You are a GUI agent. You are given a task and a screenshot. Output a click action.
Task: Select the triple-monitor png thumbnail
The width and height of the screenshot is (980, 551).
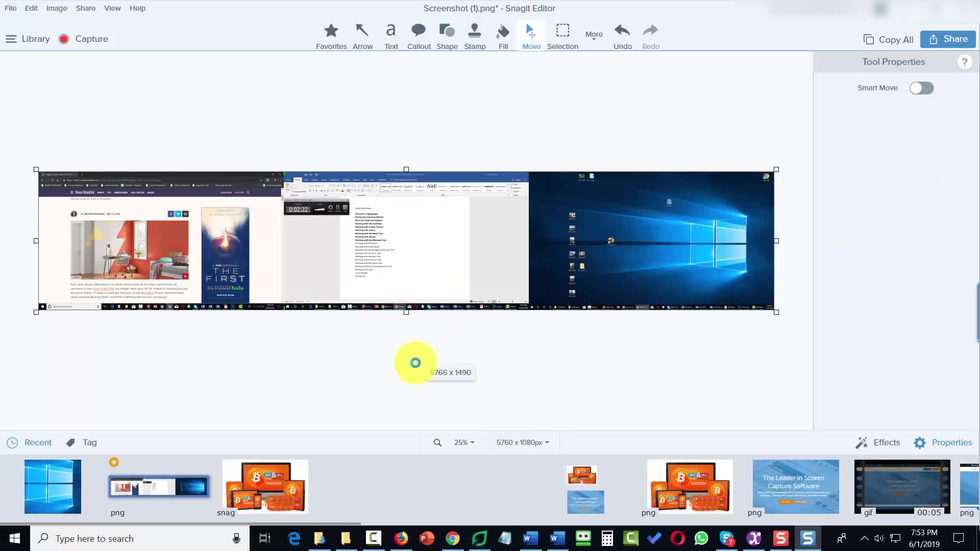(159, 486)
